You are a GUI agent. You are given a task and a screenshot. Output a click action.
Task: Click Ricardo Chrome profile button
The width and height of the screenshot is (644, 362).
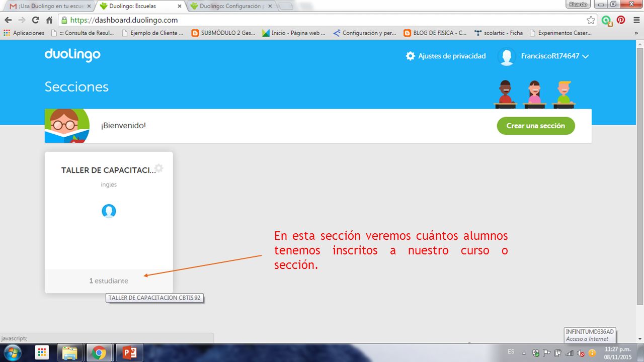click(579, 4)
